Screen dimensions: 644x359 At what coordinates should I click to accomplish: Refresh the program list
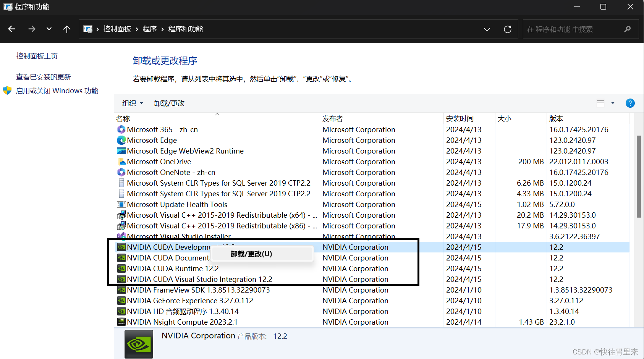pyautogui.click(x=508, y=29)
